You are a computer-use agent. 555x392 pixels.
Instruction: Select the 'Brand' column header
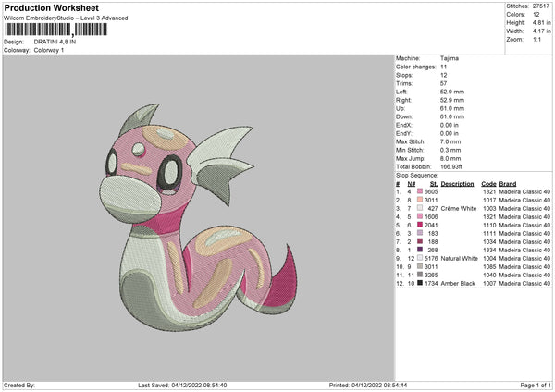tap(508, 184)
